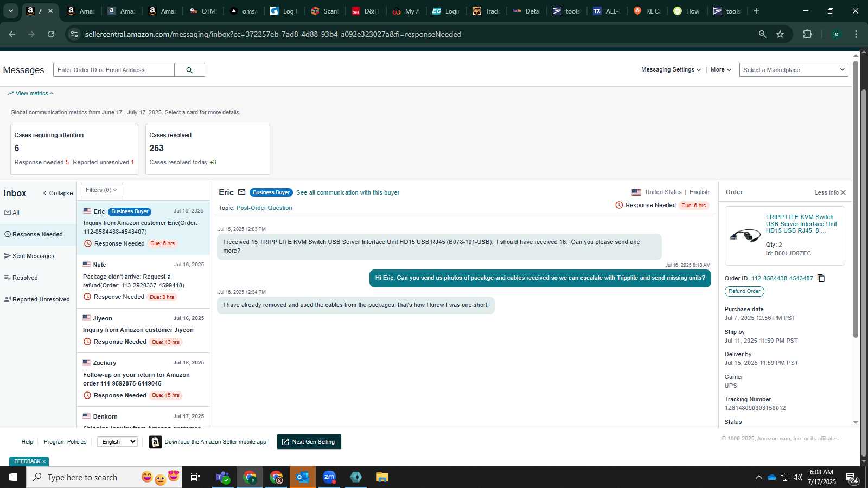Open order ID 112-8584438-4543407 link
This screenshot has width=868, height=488.
pyautogui.click(x=782, y=278)
